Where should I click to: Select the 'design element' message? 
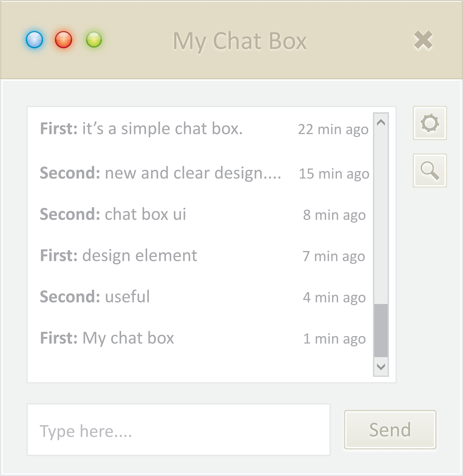[139, 256]
